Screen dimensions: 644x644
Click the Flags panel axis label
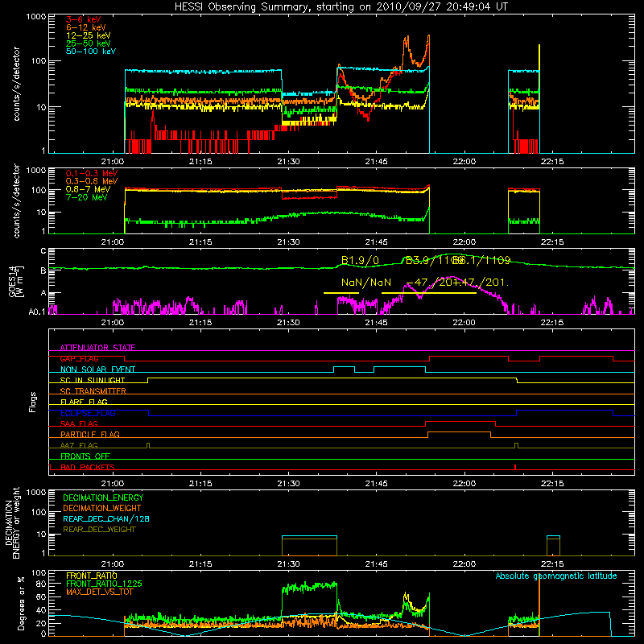[32, 402]
